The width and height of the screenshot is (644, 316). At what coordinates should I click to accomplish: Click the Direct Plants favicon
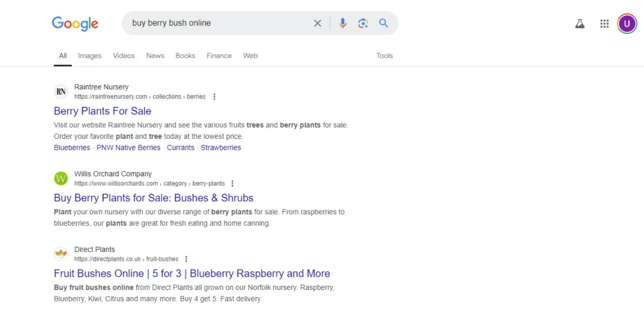click(x=61, y=254)
